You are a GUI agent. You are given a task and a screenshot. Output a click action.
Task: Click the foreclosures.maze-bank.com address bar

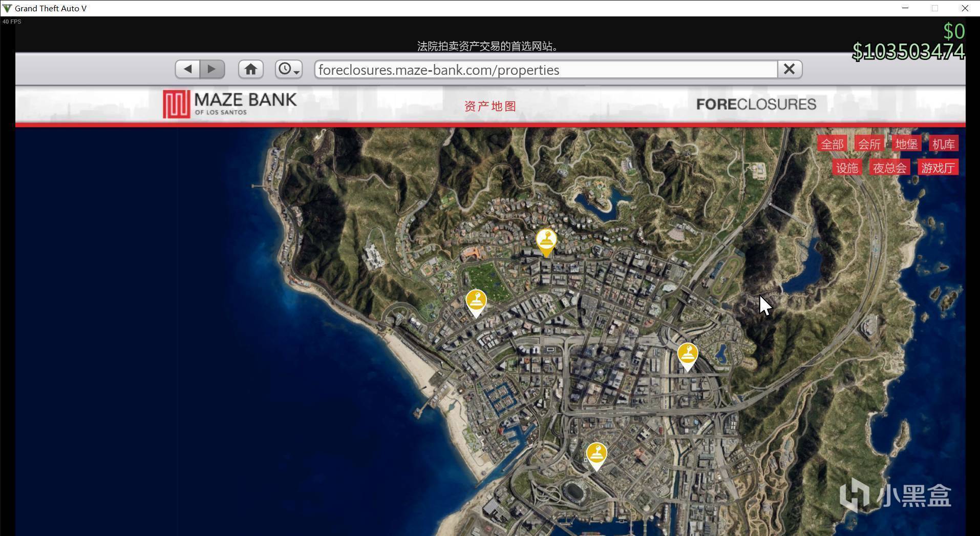[546, 70]
